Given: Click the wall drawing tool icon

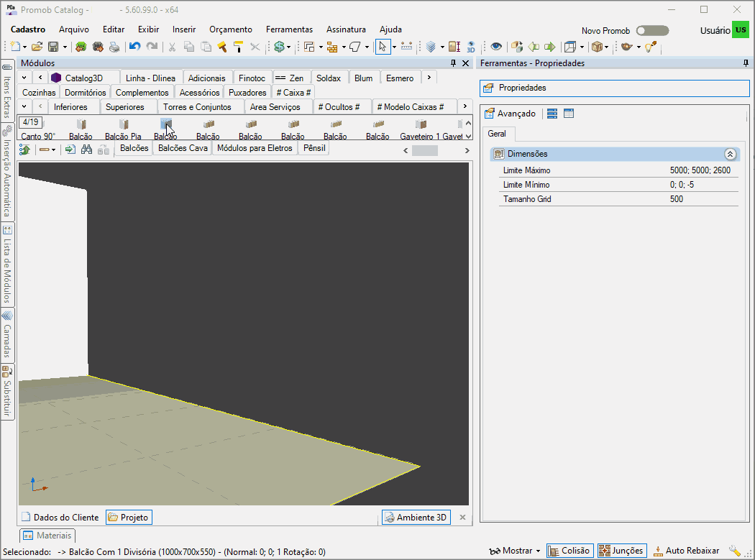Looking at the screenshot, I should (x=309, y=47).
